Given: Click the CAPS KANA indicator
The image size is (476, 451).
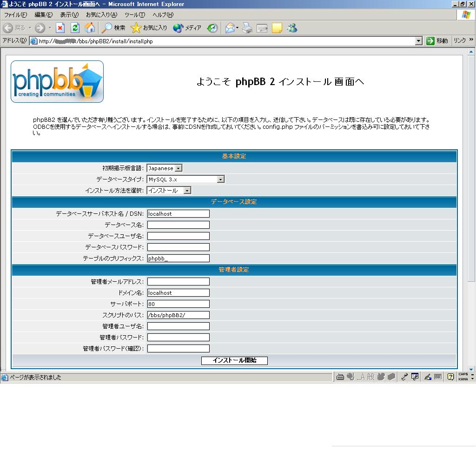Looking at the screenshot, I should tap(463, 377).
